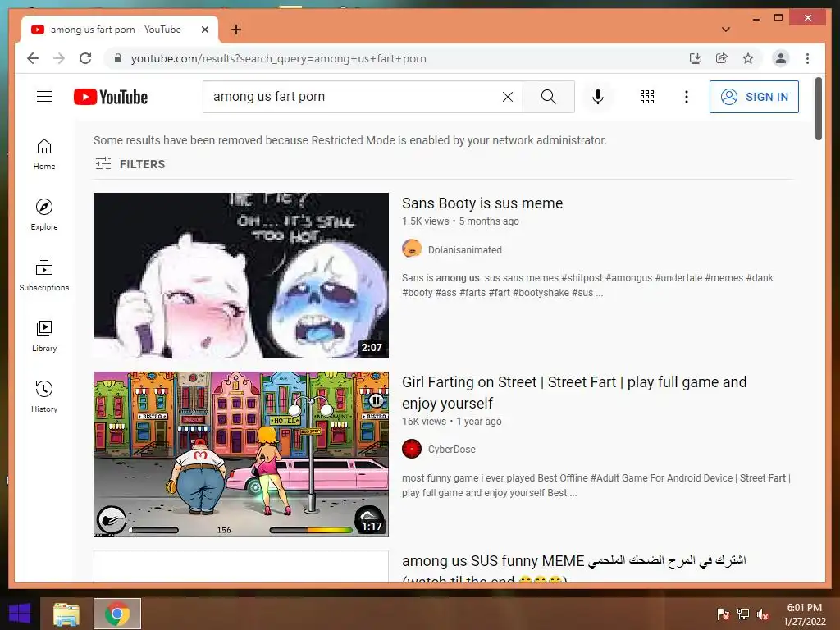This screenshot has height=630, width=840.
Task: Open the tab search chevron dropdown
Action: (x=726, y=30)
